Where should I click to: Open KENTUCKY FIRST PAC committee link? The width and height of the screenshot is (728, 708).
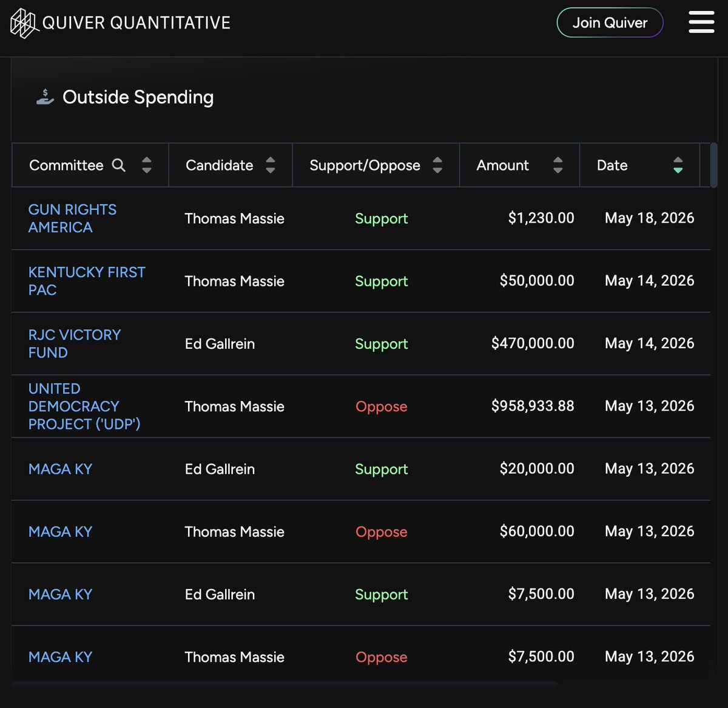click(x=87, y=281)
